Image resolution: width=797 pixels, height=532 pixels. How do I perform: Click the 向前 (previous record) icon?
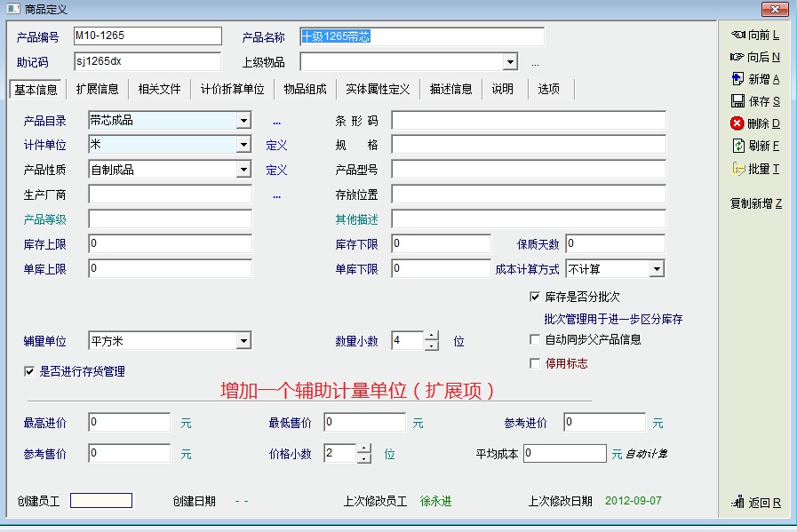click(737, 35)
